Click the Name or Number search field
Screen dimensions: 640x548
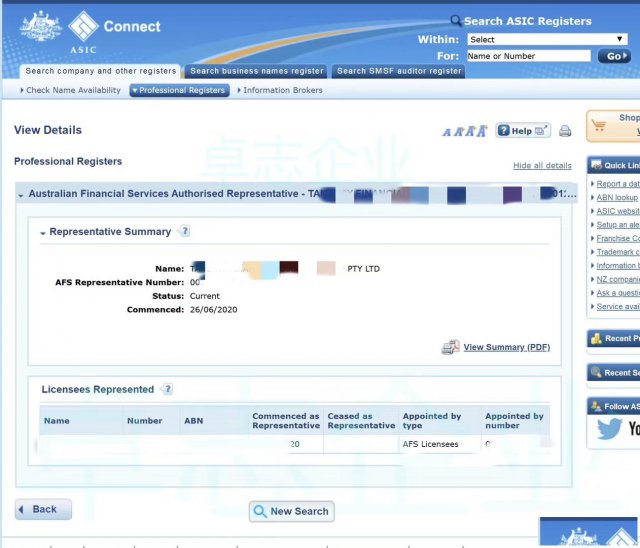point(527,56)
